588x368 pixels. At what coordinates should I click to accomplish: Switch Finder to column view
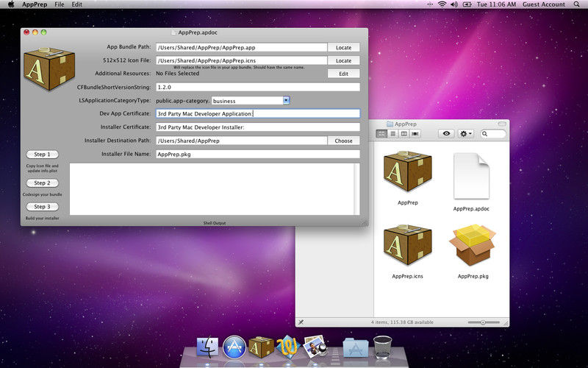coord(404,134)
